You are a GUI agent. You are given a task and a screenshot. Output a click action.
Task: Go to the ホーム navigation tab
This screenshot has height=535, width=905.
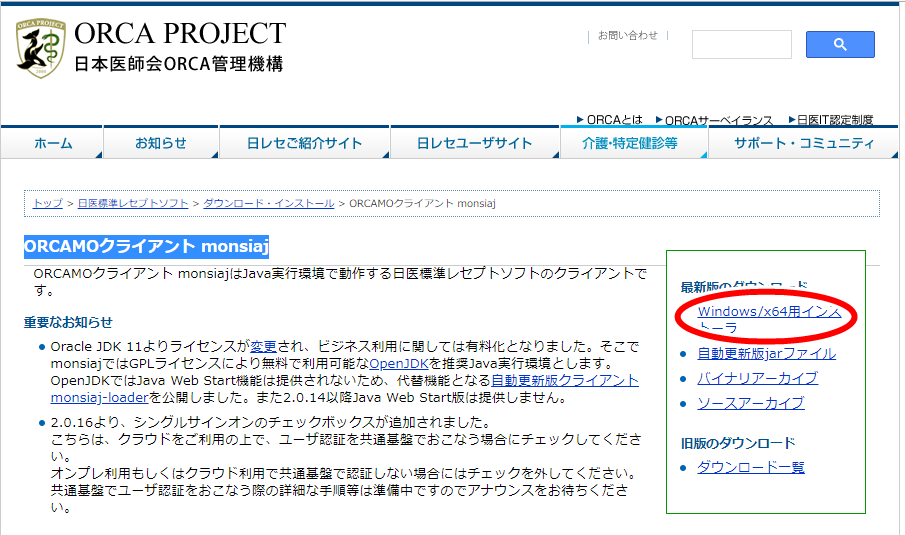53,143
